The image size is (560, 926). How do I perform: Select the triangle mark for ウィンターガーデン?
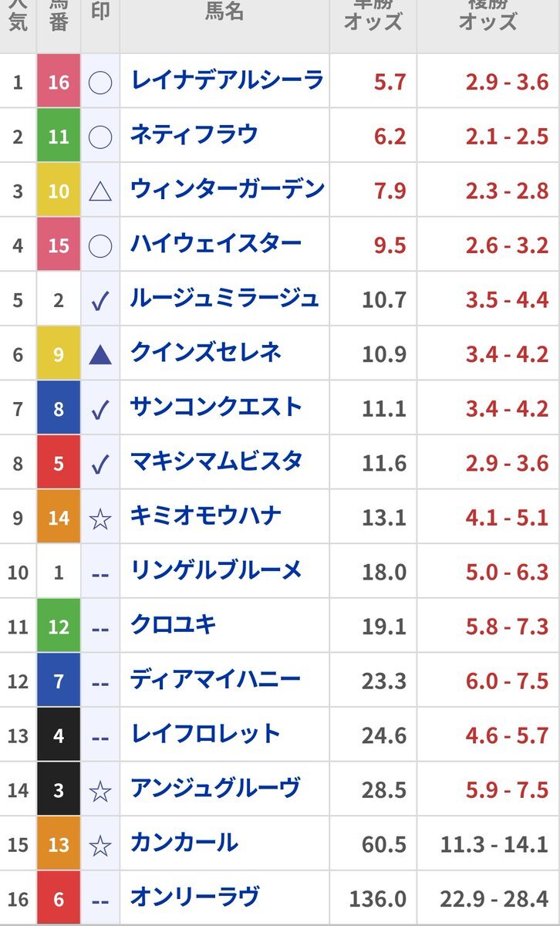pyautogui.click(x=100, y=191)
